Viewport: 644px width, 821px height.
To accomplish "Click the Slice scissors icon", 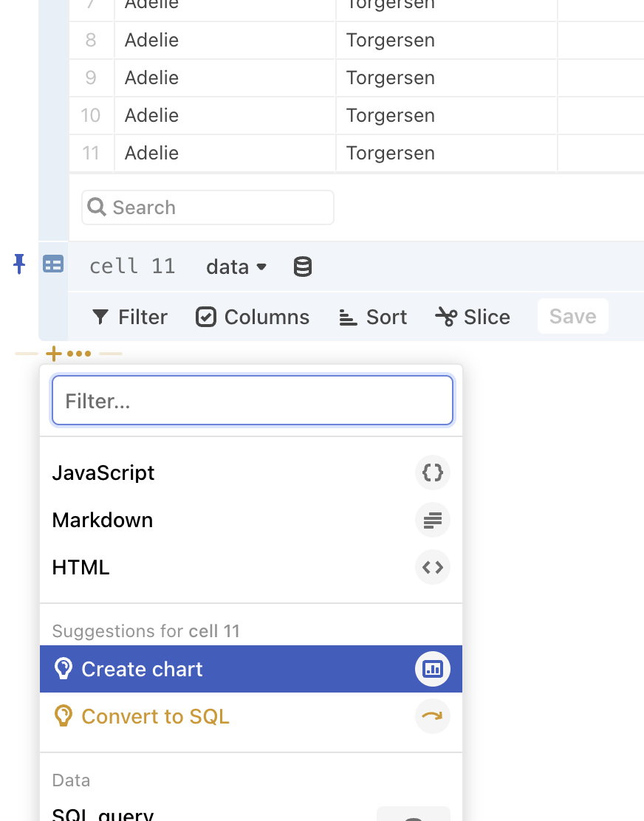I will coord(445,316).
